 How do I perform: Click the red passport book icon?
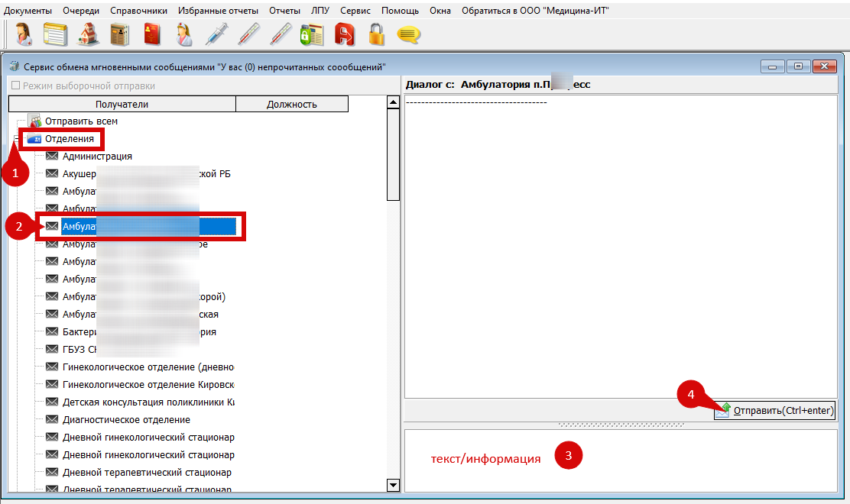pyautogui.click(x=152, y=34)
